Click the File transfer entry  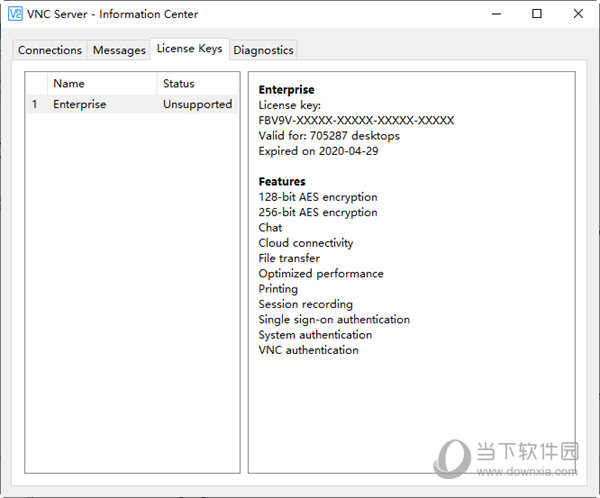click(289, 258)
